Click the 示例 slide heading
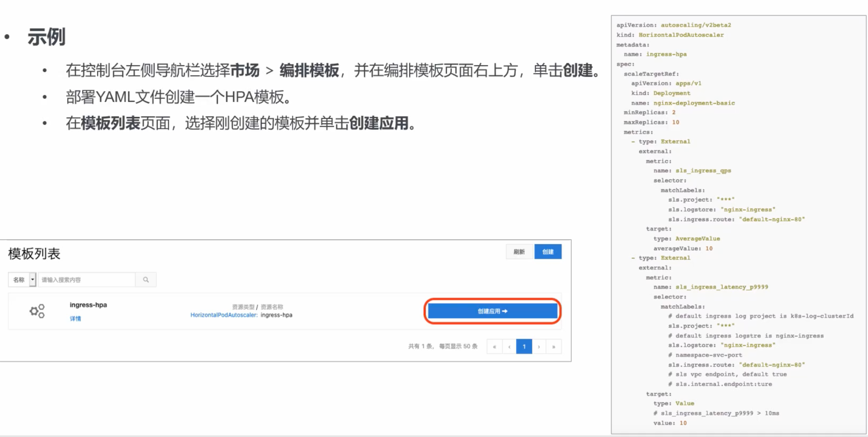868x437 pixels. click(47, 37)
